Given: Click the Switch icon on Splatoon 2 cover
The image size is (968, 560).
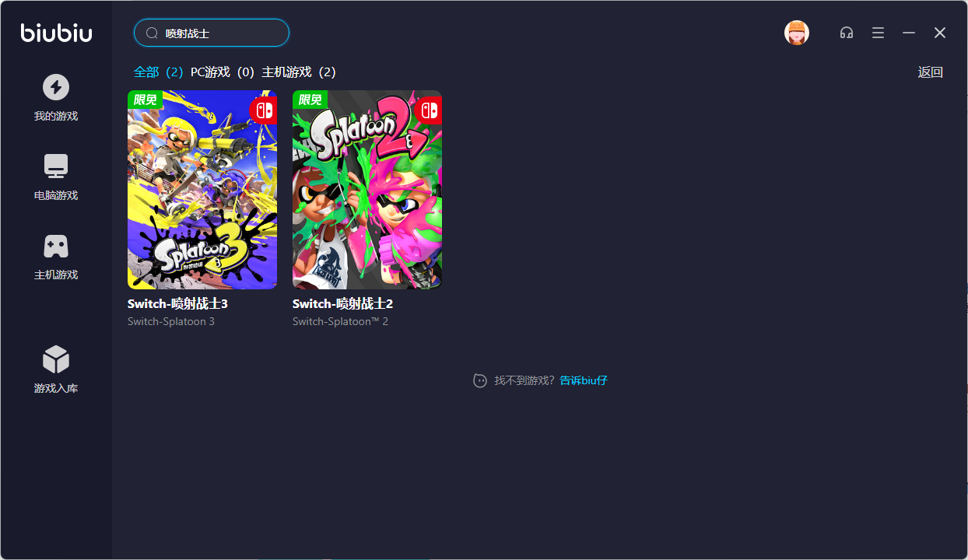Looking at the screenshot, I should pos(429,110).
